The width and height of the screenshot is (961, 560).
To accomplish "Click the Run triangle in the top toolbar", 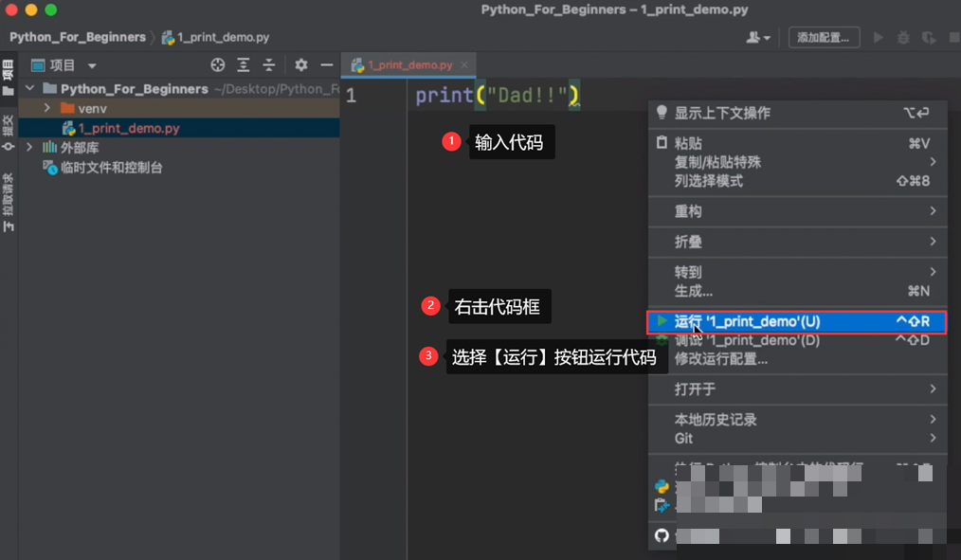I will point(879,37).
